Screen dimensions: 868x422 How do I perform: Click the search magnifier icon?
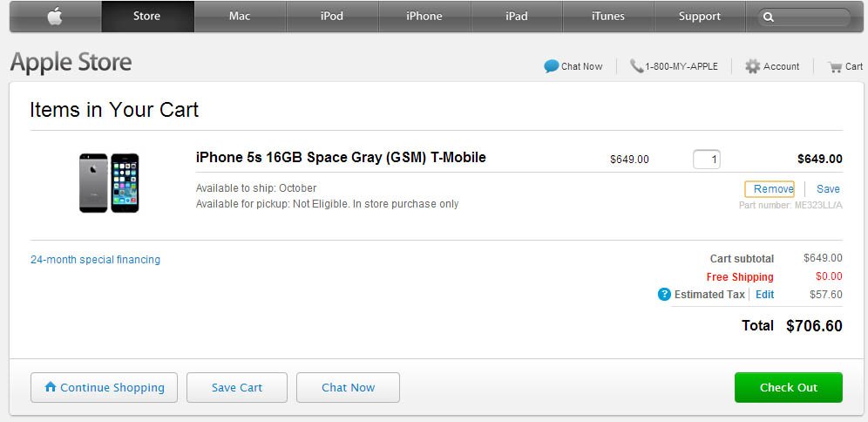[x=768, y=17]
